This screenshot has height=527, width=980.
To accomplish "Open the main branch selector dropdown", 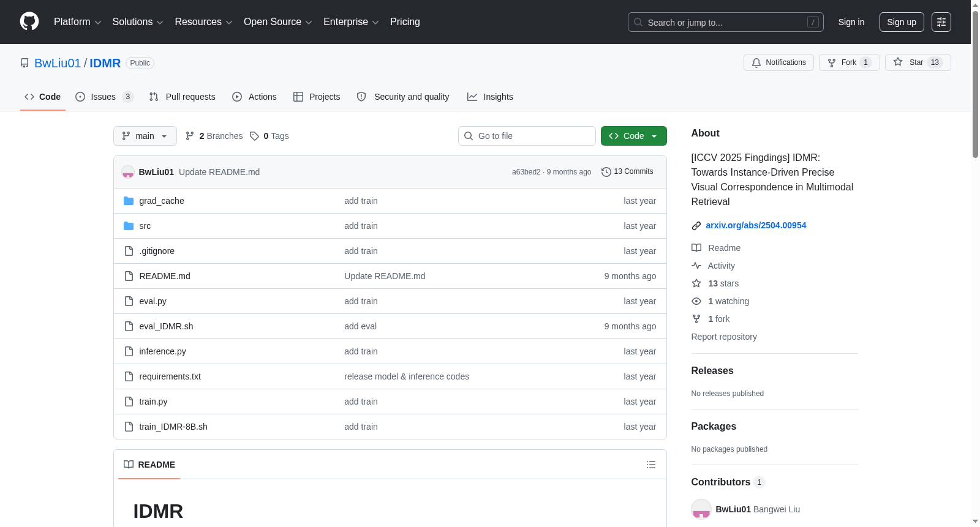I will click(145, 136).
